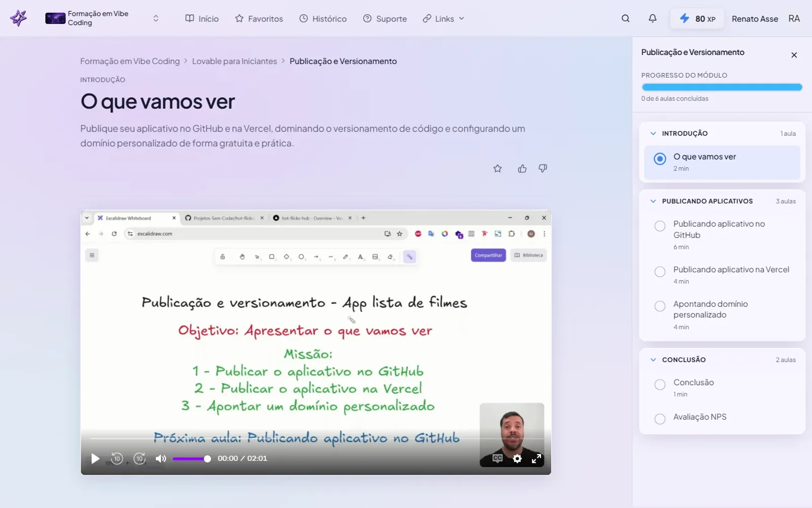Click the platform star logo
The height and width of the screenshot is (508, 812).
[x=19, y=18]
